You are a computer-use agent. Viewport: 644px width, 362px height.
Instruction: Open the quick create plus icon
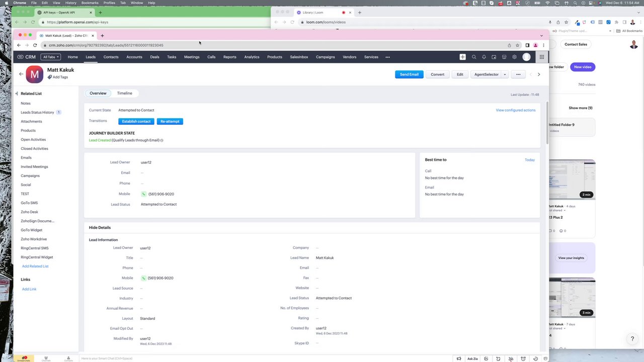pyautogui.click(x=462, y=57)
